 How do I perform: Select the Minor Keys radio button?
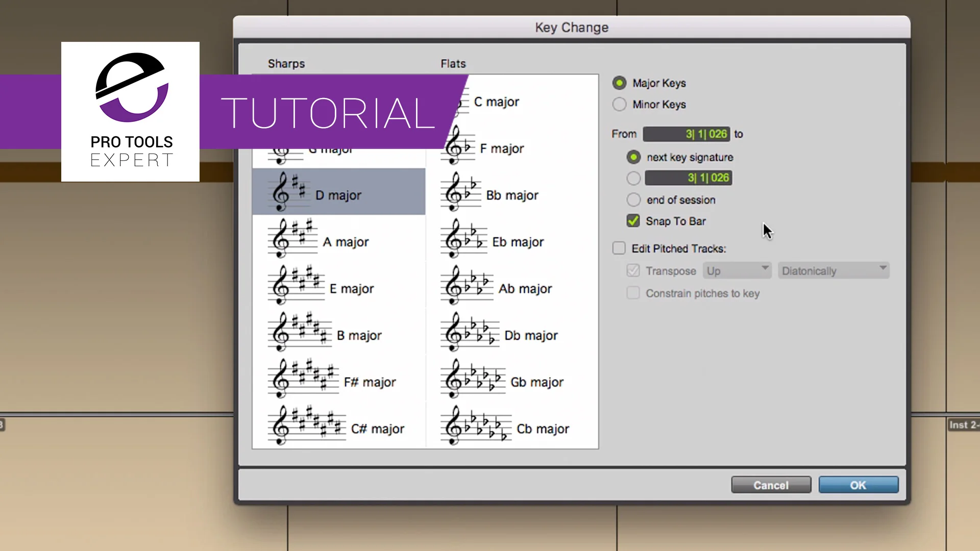pyautogui.click(x=619, y=105)
